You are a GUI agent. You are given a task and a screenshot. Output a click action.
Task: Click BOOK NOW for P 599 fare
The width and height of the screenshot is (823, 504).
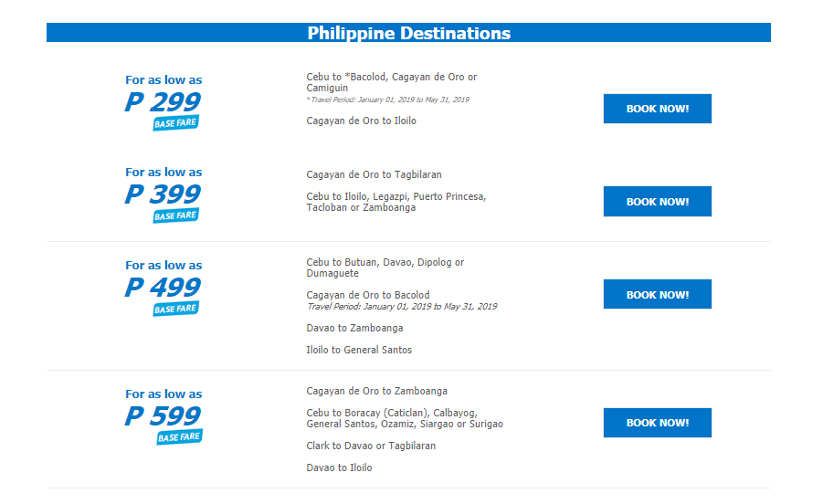[657, 423]
